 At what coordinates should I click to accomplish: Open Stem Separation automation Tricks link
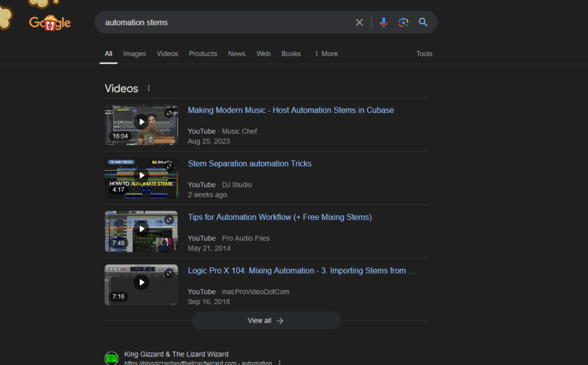(x=249, y=164)
